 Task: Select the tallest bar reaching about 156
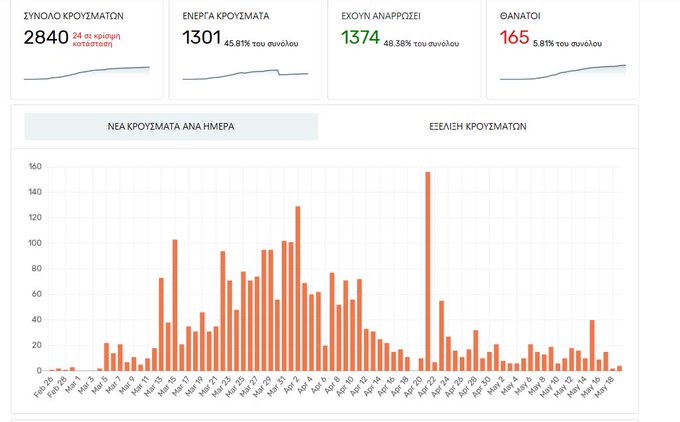click(428, 272)
